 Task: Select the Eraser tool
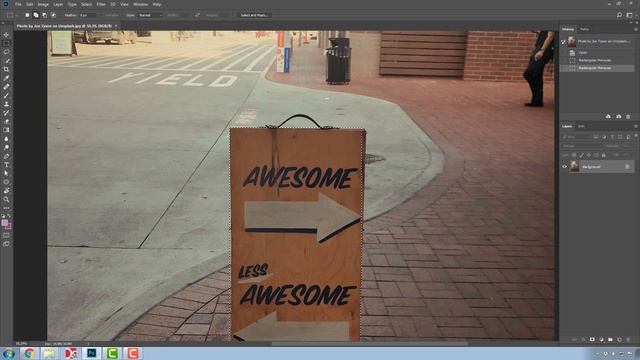tap(6, 122)
